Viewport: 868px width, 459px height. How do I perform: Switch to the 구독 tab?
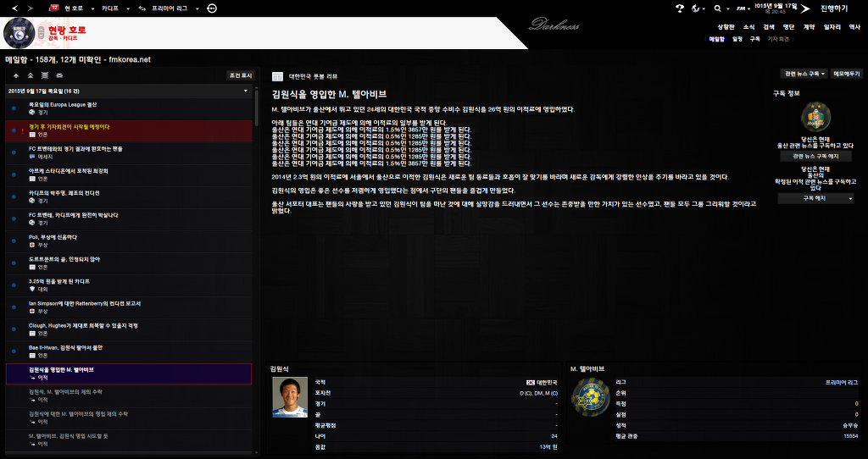(x=755, y=39)
